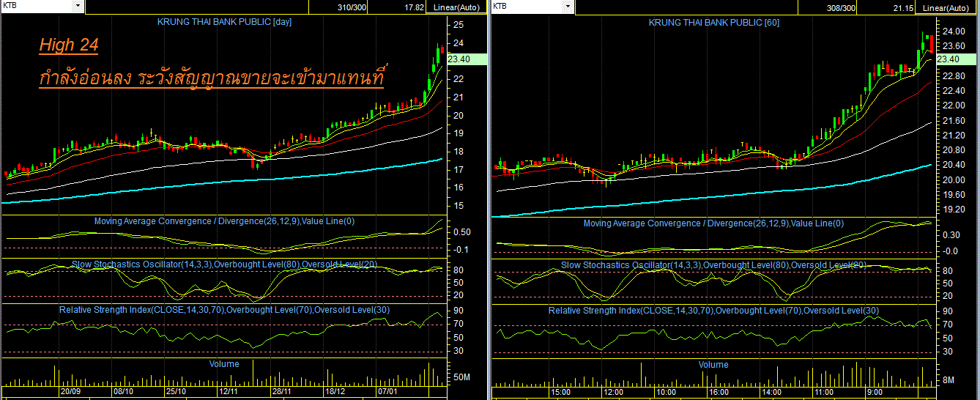Click the 20.00 price level on 60-minute scale
The width and height of the screenshot is (980, 400).
(953, 180)
